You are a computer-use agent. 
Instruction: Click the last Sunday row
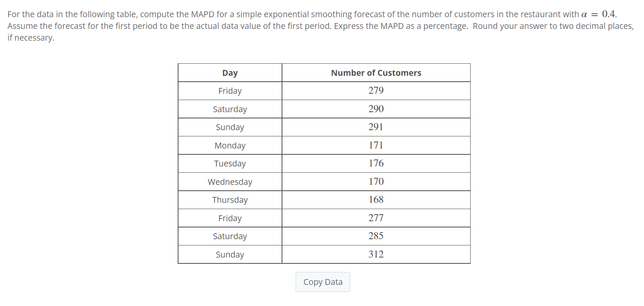[230, 254]
